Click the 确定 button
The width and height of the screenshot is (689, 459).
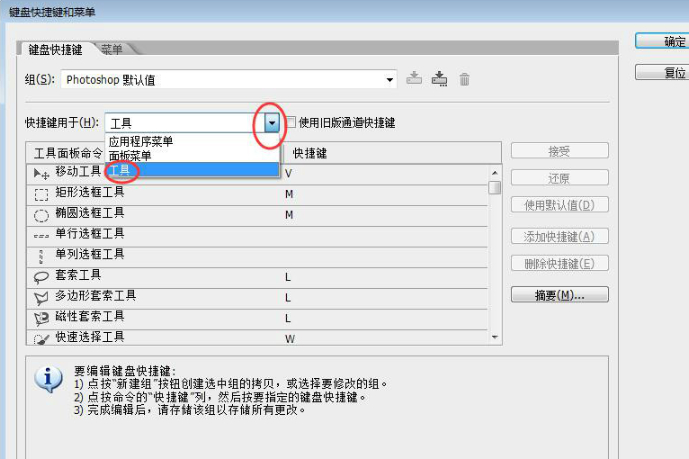[x=662, y=42]
